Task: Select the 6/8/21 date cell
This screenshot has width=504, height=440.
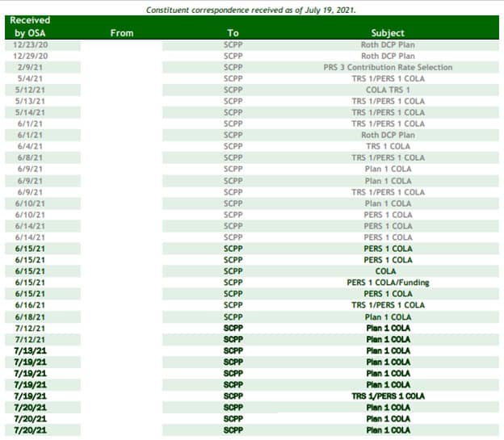Action: (31, 158)
